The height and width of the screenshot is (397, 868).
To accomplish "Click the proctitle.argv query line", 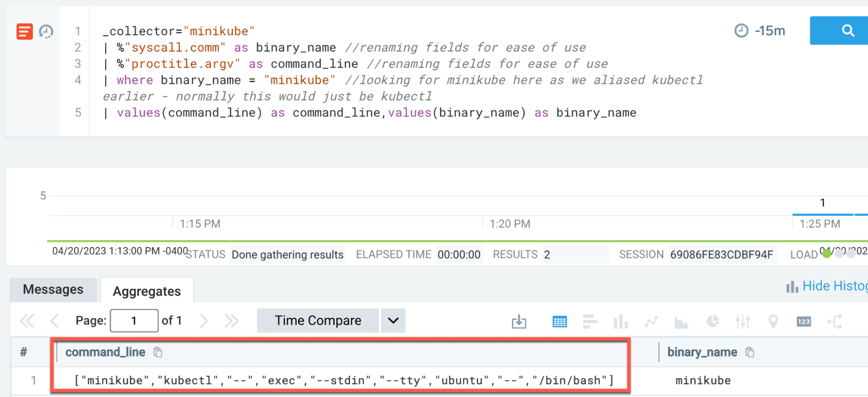I will coord(356,64).
